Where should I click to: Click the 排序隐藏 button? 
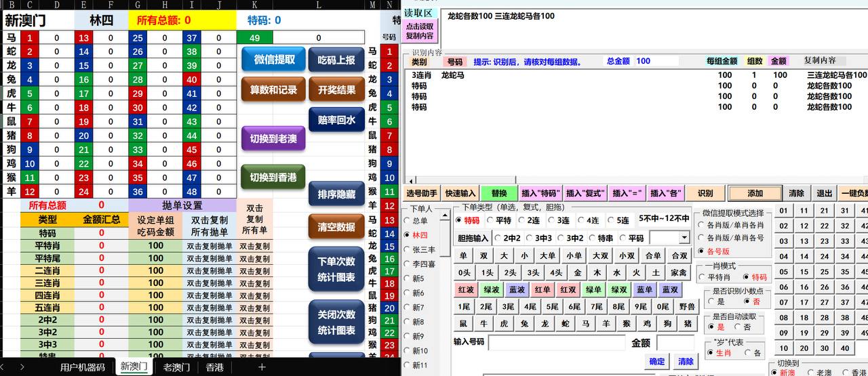[336, 194]
